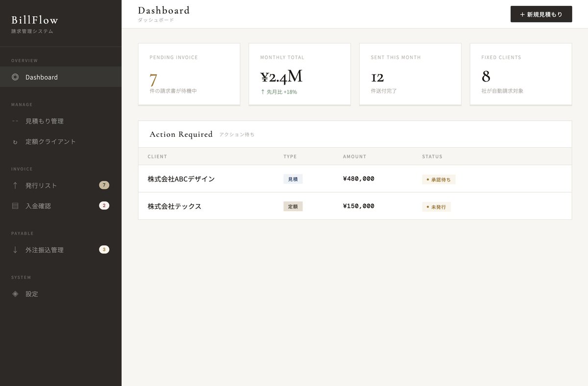Open the Monthly Total card

pyautogui.click(x=299, y=74)
